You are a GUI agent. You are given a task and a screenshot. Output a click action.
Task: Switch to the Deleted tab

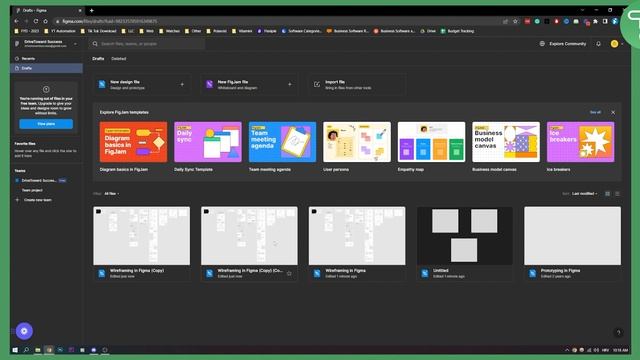point(118,59)
